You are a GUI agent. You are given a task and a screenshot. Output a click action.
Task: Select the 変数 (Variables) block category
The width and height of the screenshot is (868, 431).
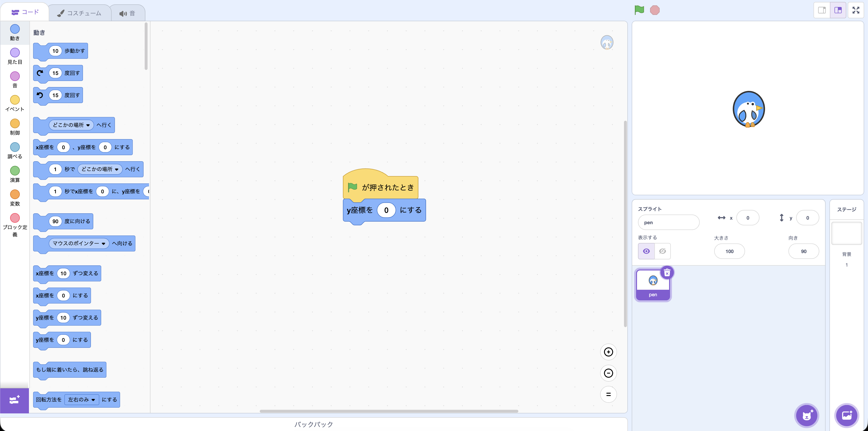point(15,198)
